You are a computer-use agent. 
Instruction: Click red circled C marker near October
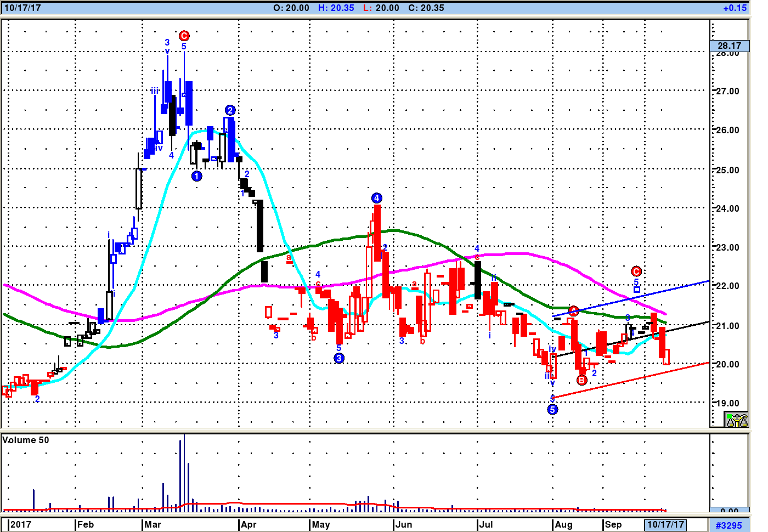coord(636,271)
